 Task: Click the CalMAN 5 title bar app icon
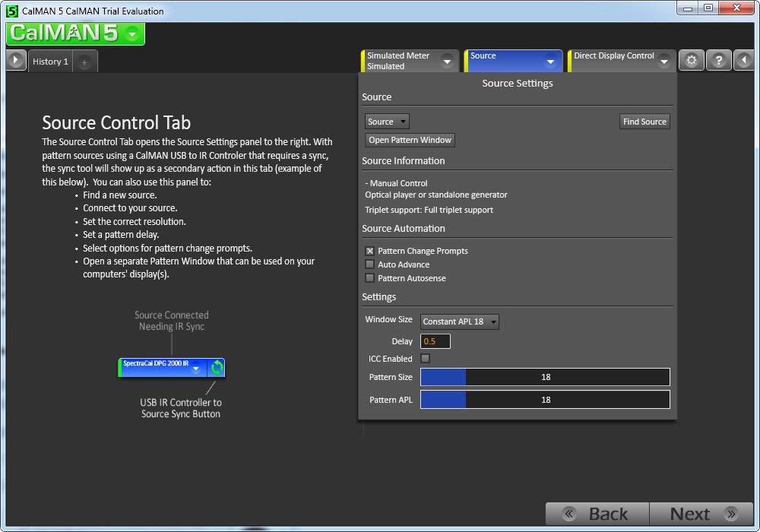tap(12, 11)
